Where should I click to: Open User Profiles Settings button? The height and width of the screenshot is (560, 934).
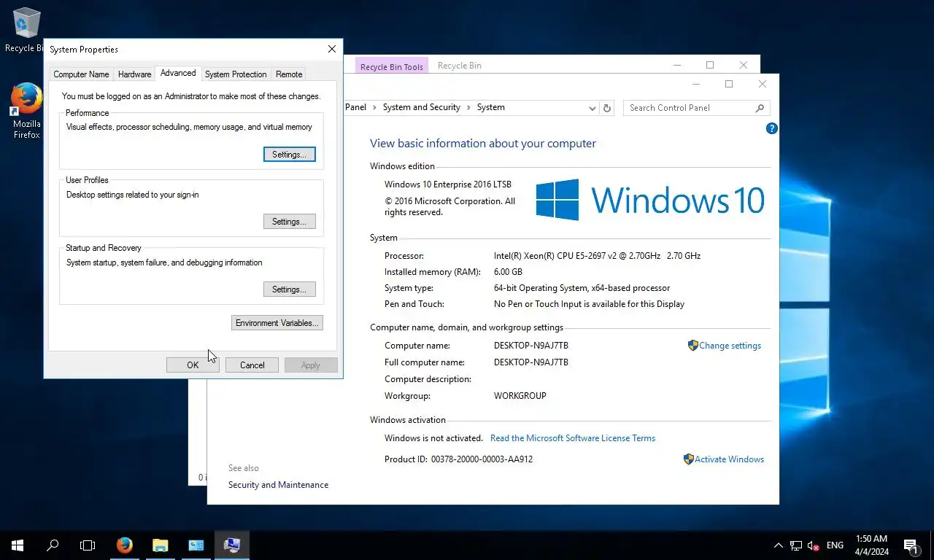289,222
